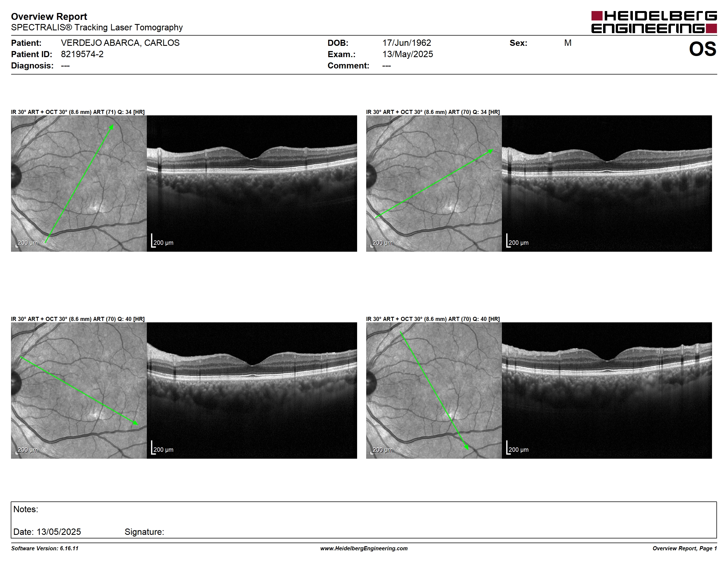The height and width of the screenshot is (563, 728).
Task: Click the 'Overview Report, Page 1' footer
Action: [x=685, y=548]
